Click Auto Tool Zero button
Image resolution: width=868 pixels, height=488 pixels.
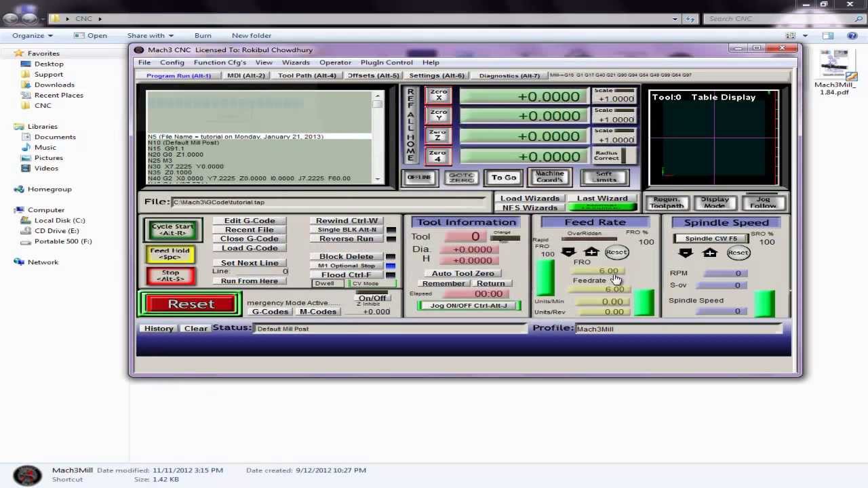463,273
